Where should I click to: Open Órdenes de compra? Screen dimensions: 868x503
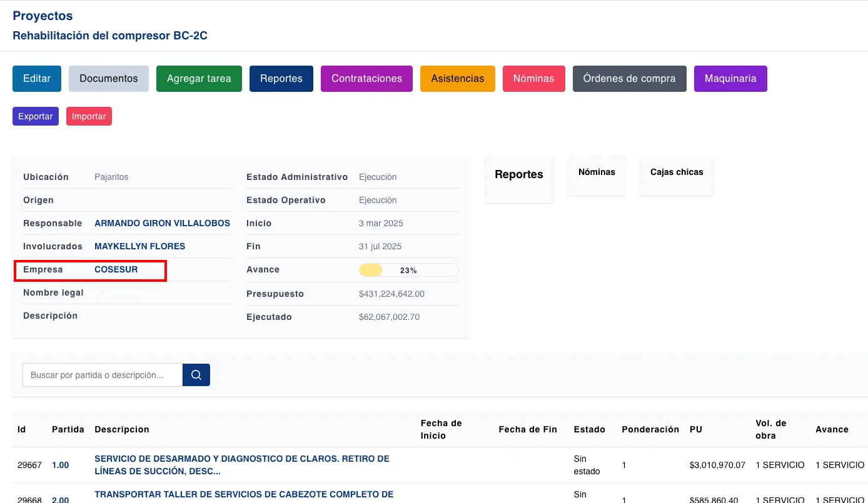coord(629,79)
